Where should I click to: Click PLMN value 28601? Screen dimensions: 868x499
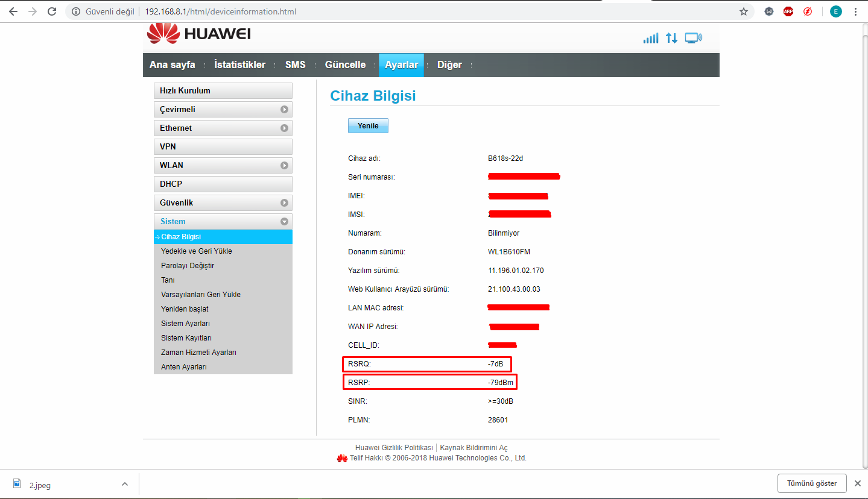point(498,420)
